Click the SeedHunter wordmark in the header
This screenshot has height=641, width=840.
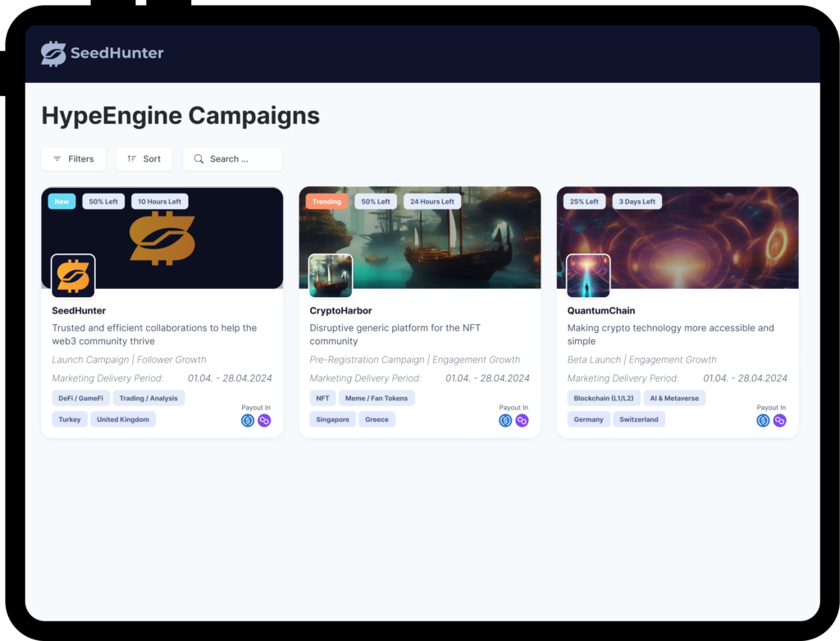[116, 53]
